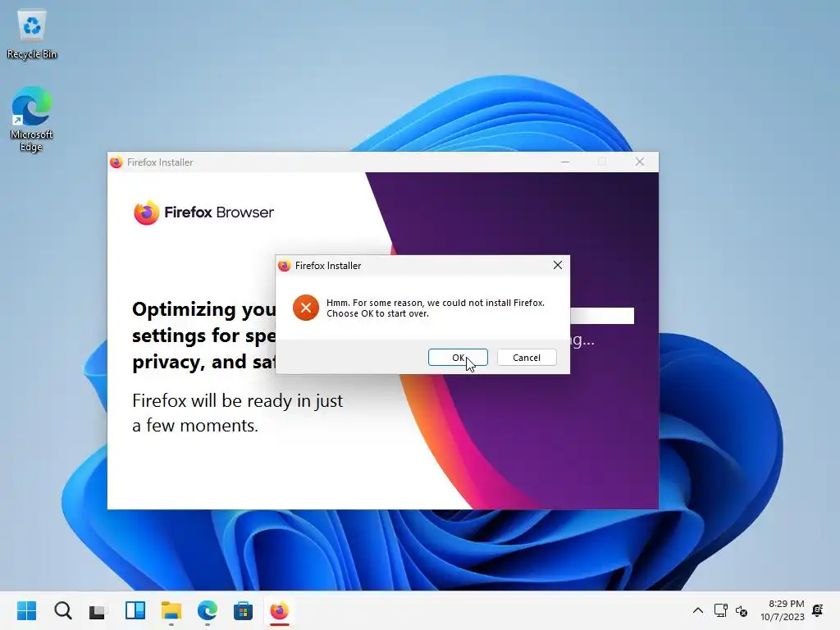840x630 pixels.
Task: Open File Explorer from taskbar
Action: (171, 610)
